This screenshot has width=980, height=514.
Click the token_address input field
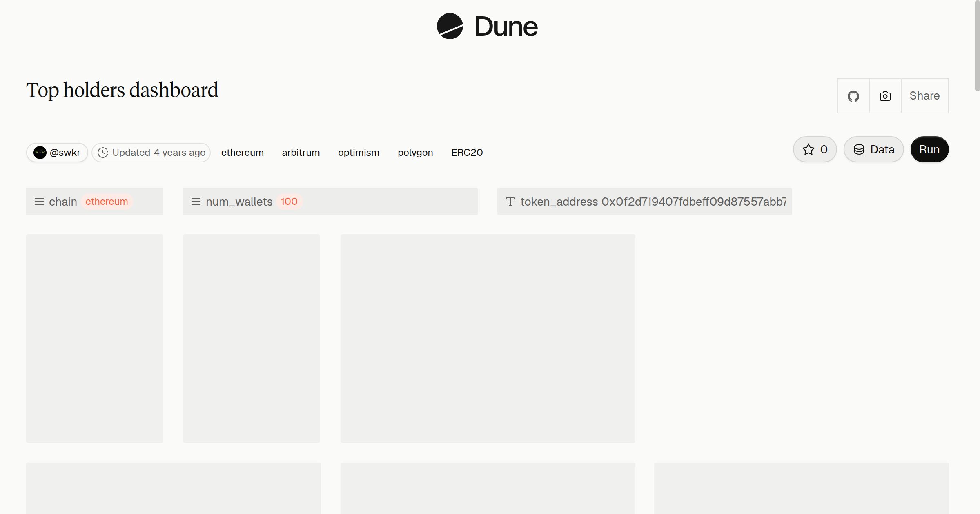[645, 202]
